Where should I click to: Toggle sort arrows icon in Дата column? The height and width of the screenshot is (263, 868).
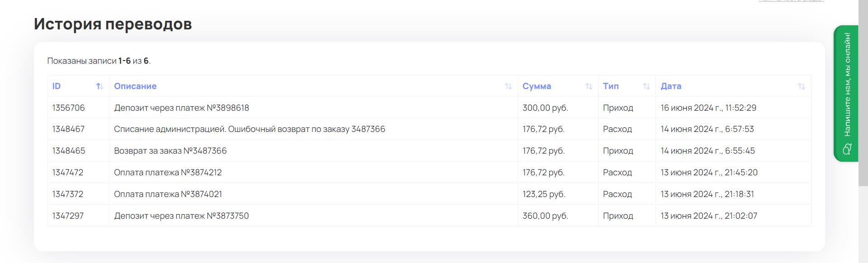801,86
